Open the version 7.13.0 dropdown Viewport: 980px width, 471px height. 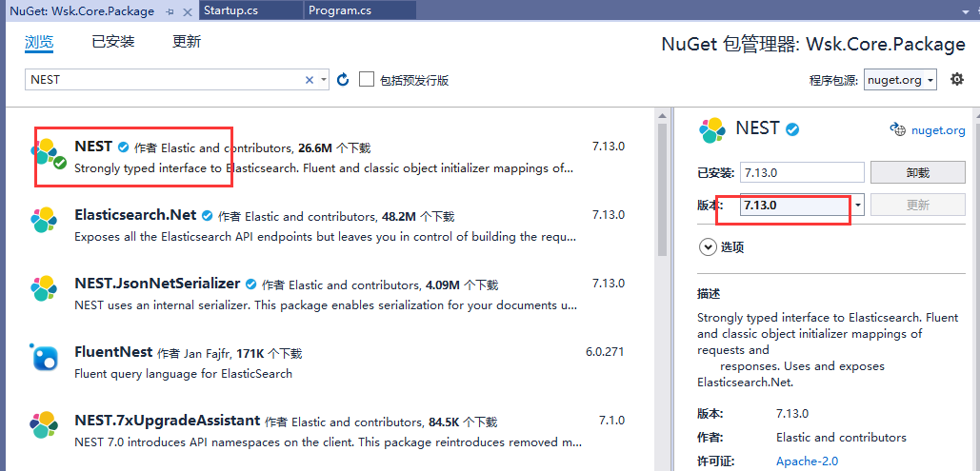coord(858,205)
